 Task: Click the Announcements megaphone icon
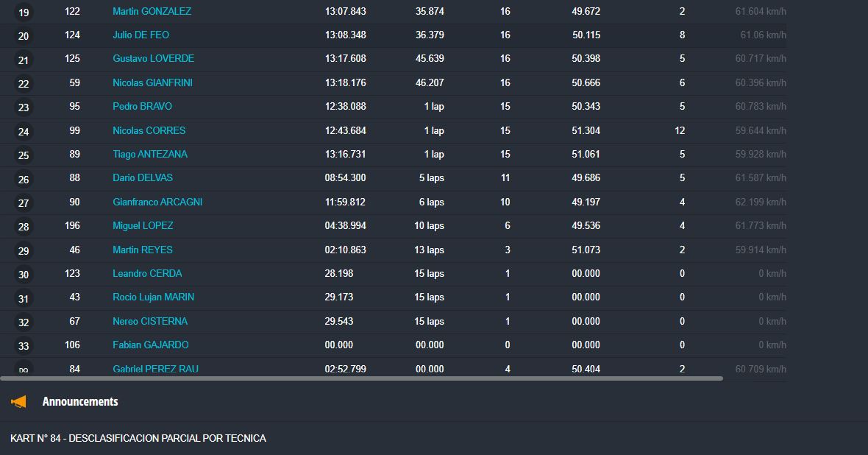(18, 401)
